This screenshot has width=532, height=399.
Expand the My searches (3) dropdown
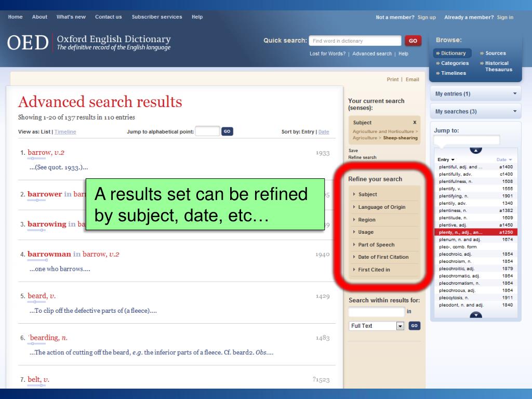pyautogui.click(x=476, y=111)
